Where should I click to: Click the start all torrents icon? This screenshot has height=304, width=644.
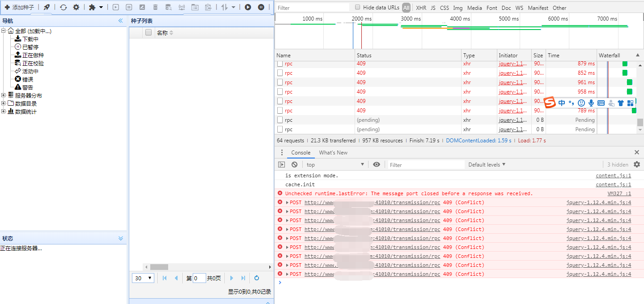click(248, 7)
